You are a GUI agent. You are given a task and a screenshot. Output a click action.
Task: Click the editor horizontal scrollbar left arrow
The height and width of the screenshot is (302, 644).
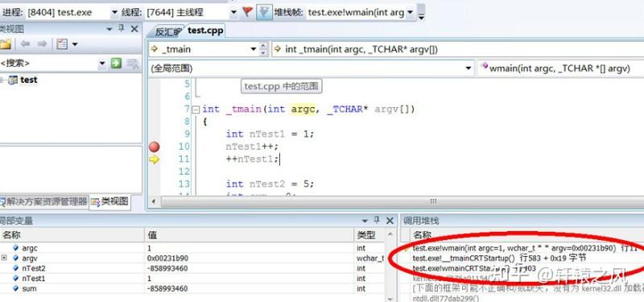point(154,202)
